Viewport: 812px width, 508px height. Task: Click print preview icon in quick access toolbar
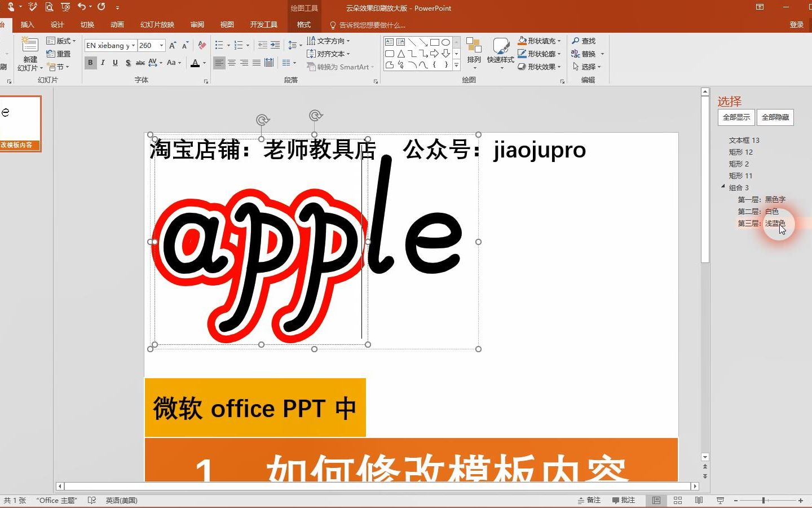(x=49, y=7)
